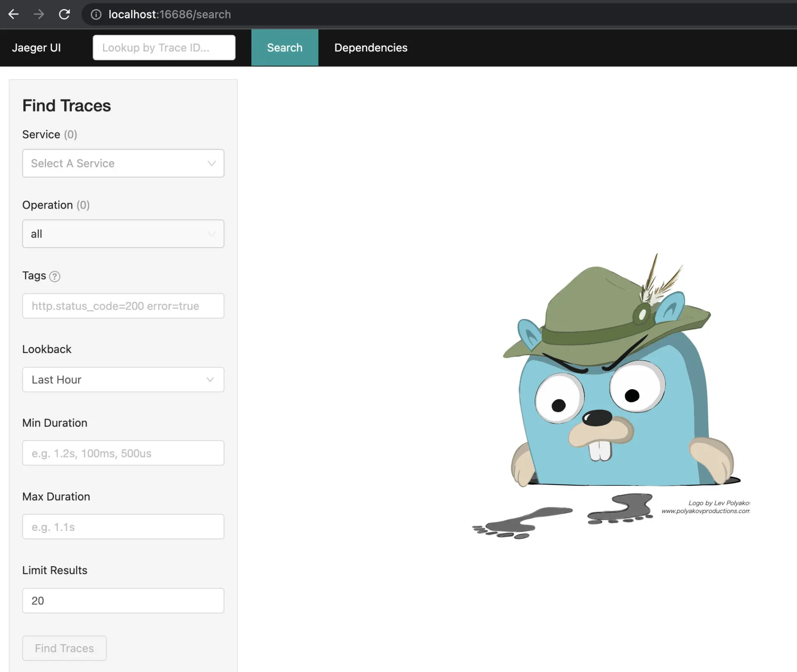Open the Dependencies tab

coord(371,48)
